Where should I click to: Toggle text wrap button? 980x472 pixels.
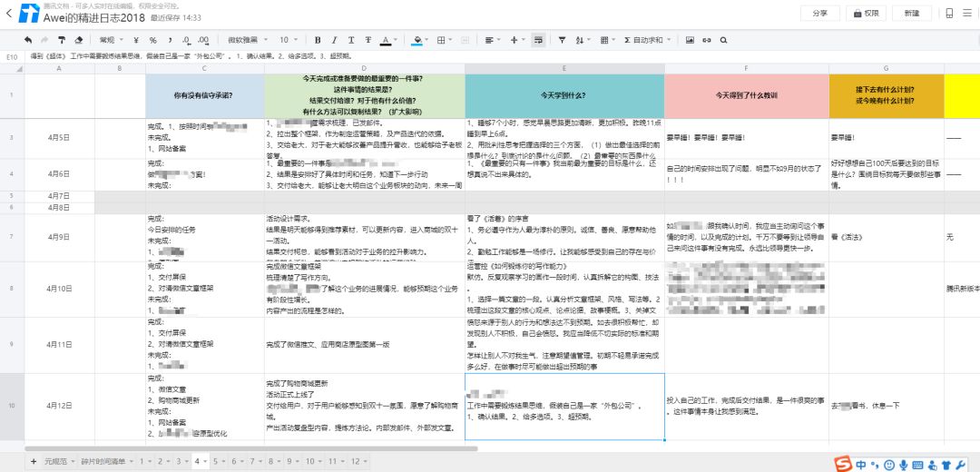(537, 40)
